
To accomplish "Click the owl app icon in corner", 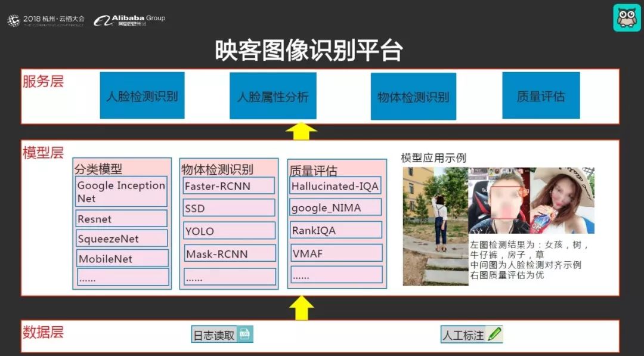I will tap(627, 17).
